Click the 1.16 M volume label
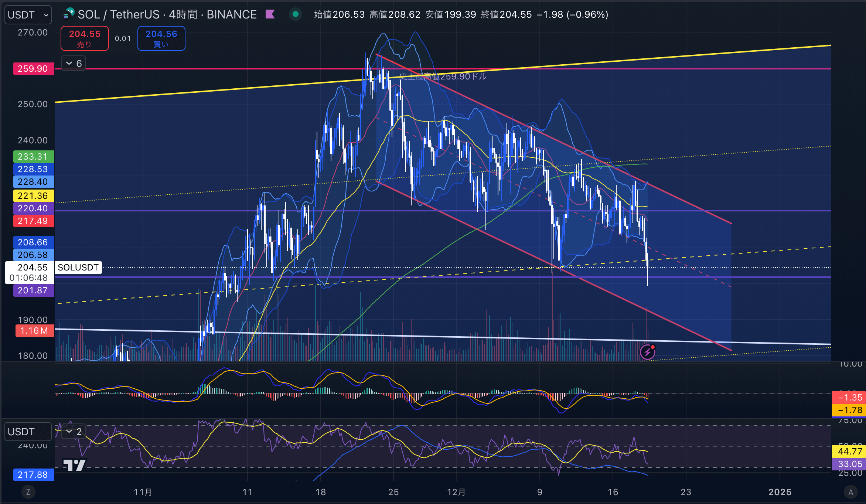The height and width of the screenshot is (504, 866). pyautogui.click(x=34, y=331)
